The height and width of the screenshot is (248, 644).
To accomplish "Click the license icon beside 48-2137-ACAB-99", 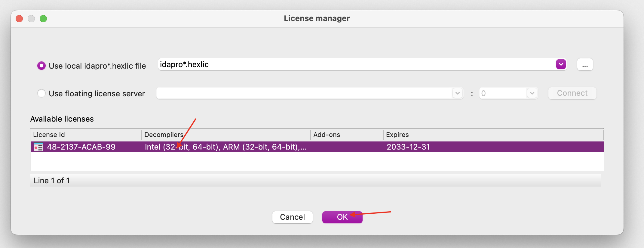I will (38, 147).
